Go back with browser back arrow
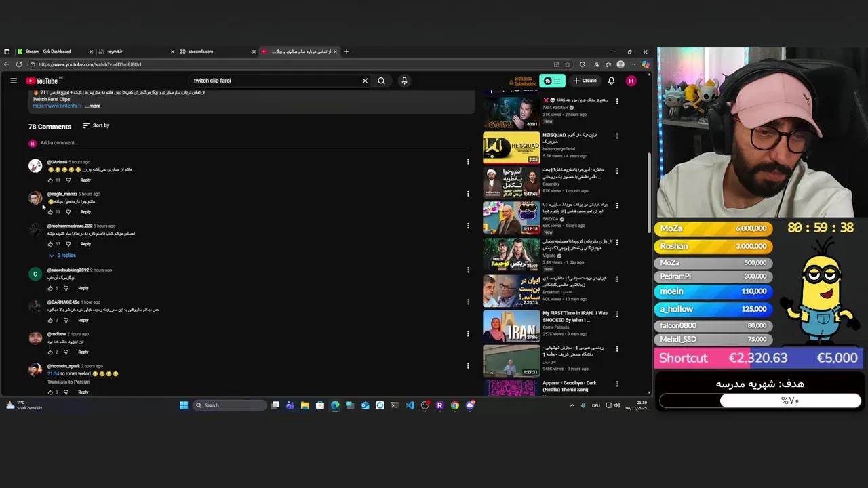868x488 pixels. coord(7,64)
